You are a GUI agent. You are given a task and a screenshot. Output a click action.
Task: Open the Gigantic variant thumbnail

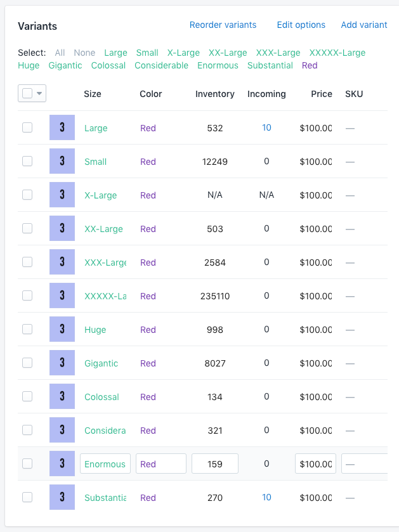click(62, 363)
